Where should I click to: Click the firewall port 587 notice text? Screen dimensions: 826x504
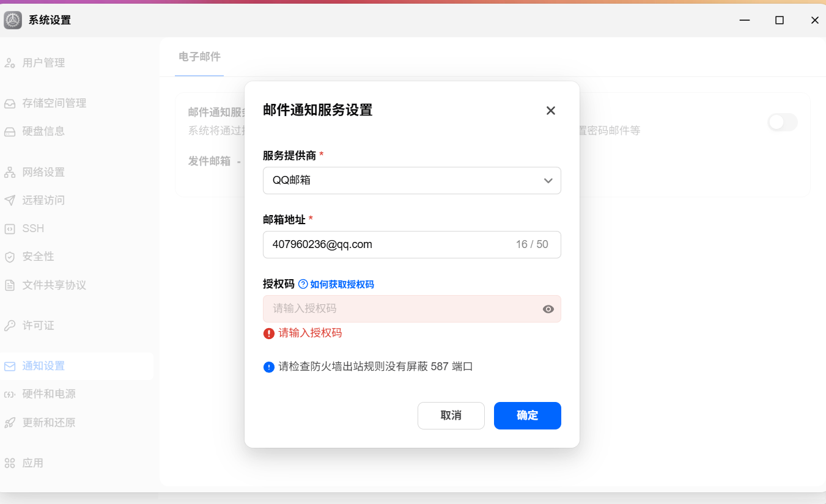[375, 367]
